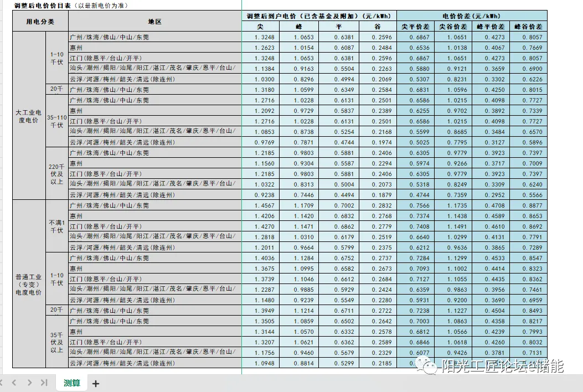Select the cell with value 0.7002
Screen dimensions: 583x392
pyautogui.click(x=339, y=205)
